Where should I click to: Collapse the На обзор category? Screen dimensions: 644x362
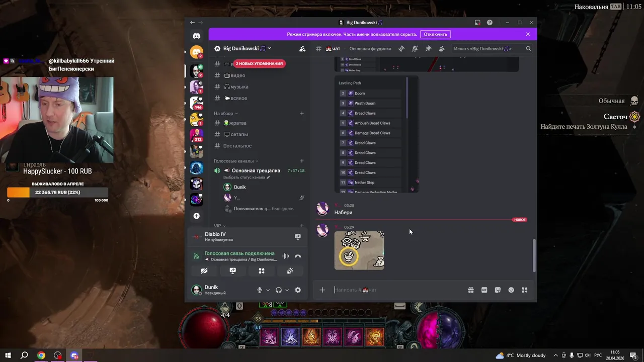(226, 114)
